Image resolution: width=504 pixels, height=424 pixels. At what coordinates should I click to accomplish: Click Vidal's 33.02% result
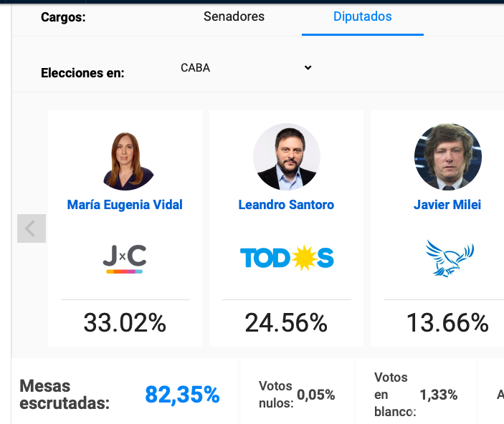(125, 323)
